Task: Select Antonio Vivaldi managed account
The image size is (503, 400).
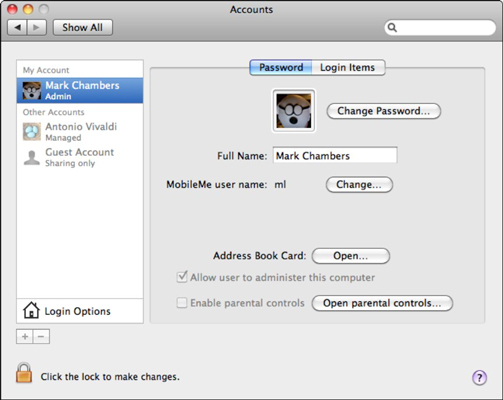Action: point(80,132)
